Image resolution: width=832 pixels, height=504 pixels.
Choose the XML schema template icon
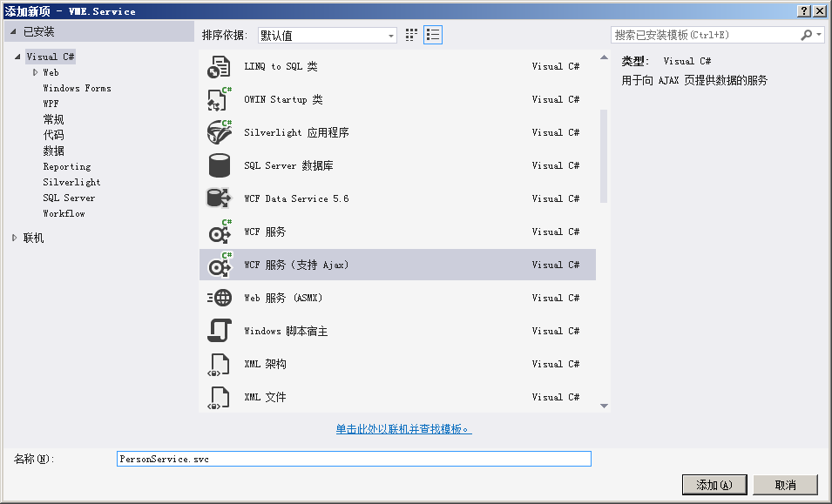tap(219, 365)
